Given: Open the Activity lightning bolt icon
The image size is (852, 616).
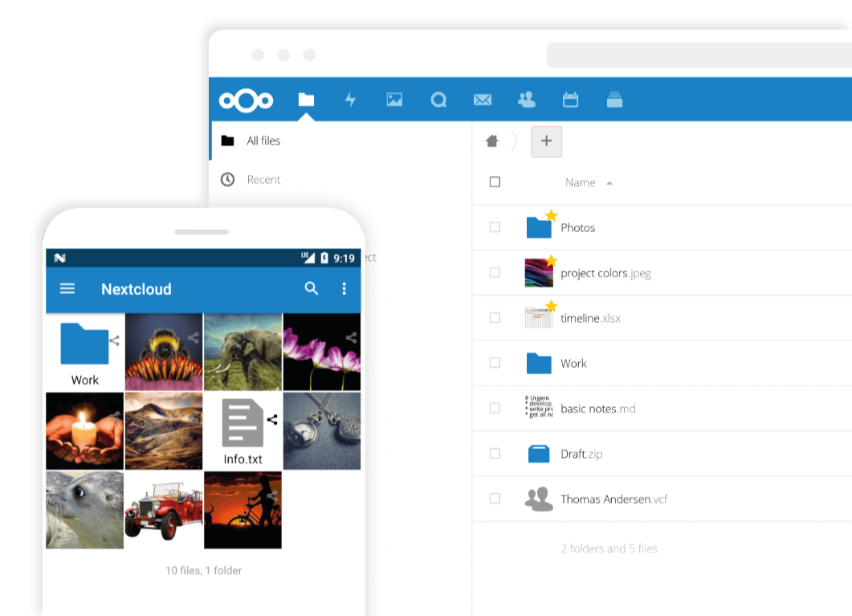Looking at the screenshot, I should (x=350, y=100).
